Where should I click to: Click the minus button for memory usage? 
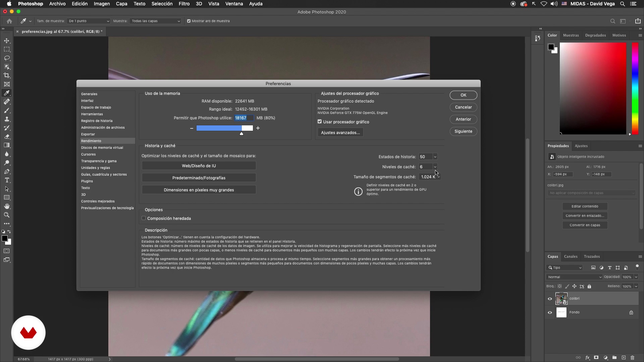(x=192, y=128)
